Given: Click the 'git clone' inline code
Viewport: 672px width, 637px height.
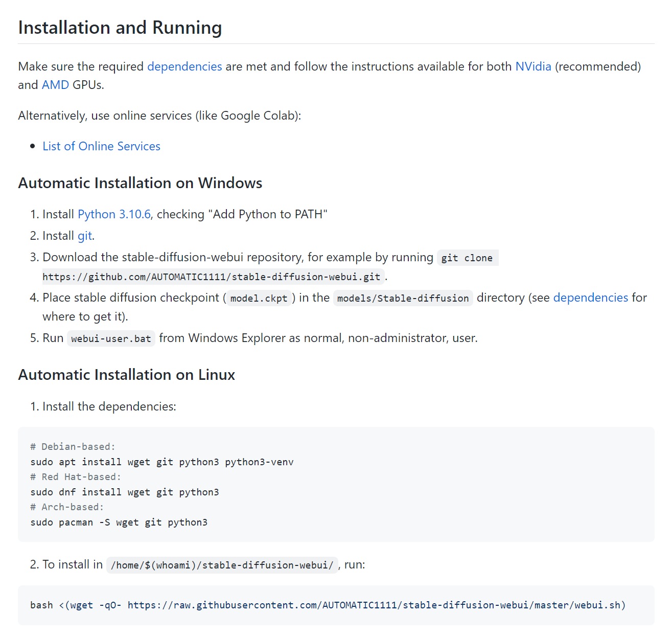Looking at the screenshot, I should coord(467,258).
